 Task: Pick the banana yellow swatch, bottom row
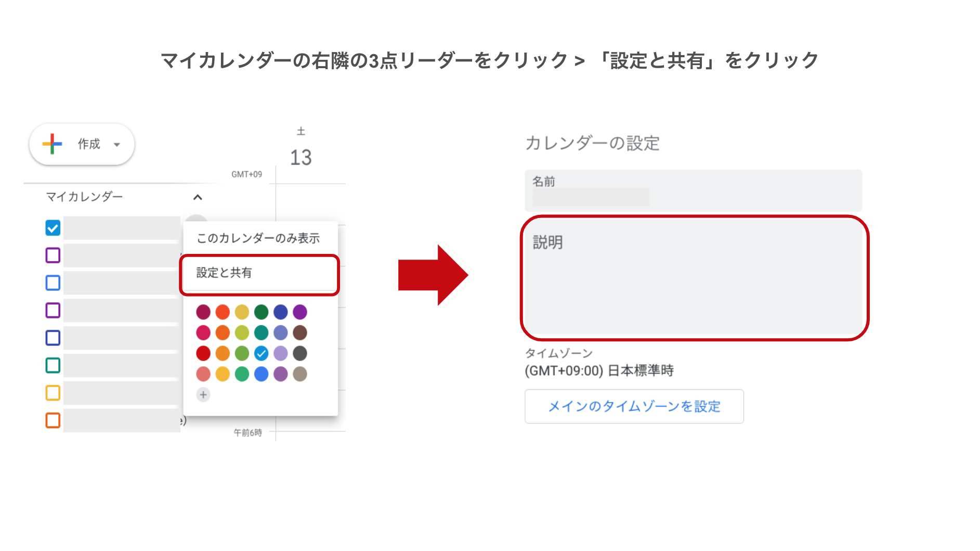tap(223, 374)
